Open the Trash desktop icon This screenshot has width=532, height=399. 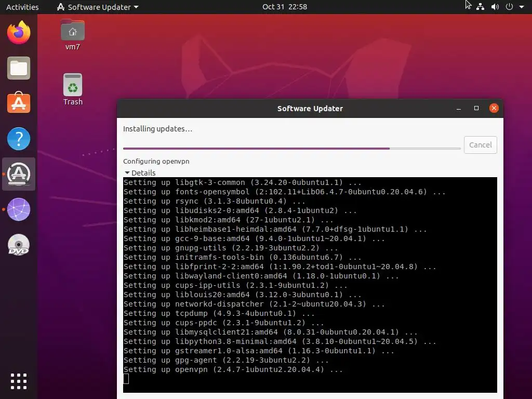pos(73,89)
